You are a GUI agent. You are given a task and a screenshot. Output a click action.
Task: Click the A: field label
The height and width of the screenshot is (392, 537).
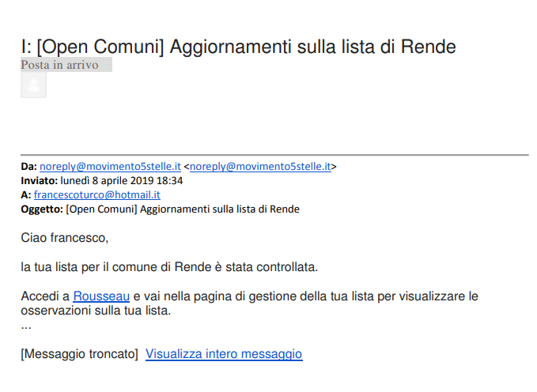[x=26, y=194]
